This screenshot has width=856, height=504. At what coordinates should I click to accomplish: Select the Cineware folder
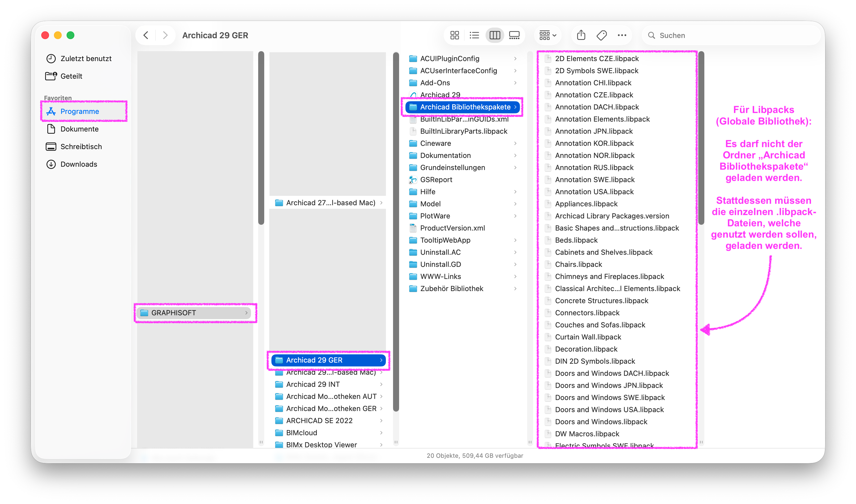tap(463, 143)
